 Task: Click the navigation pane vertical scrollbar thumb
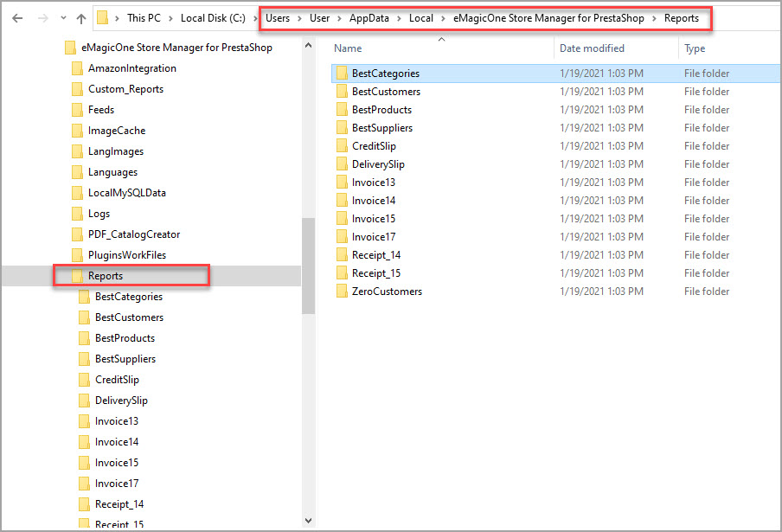pyautogui.click(x=308, y=266)
